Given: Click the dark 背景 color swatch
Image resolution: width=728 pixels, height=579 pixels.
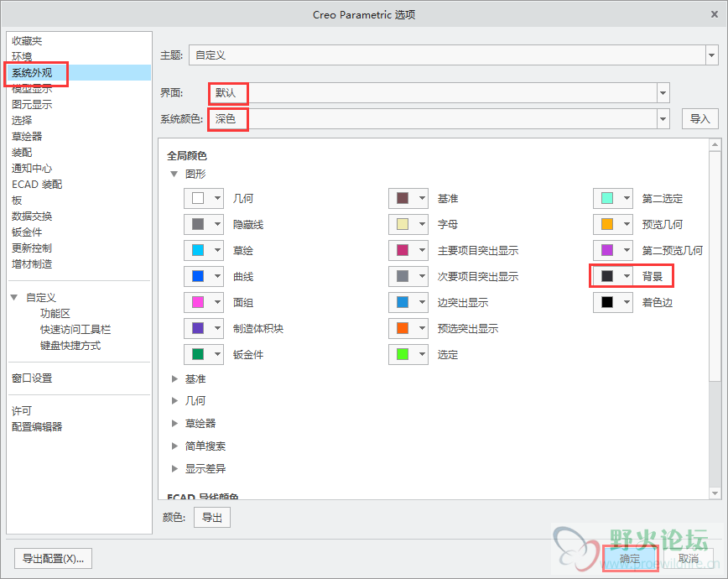Looking at the screenshot, I should coord(607,276).
